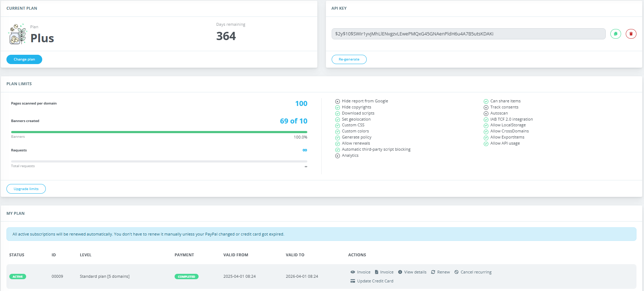Click the Update Credit Card icon
Viewport: 644px width, 291px height.
(x=353, y=281)
